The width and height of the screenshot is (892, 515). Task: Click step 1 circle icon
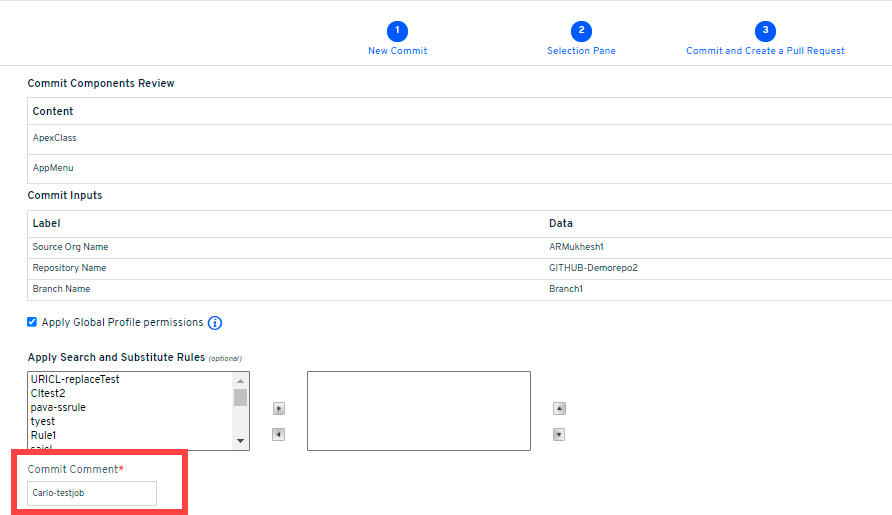pyautogui.click(x=397, y=31)
